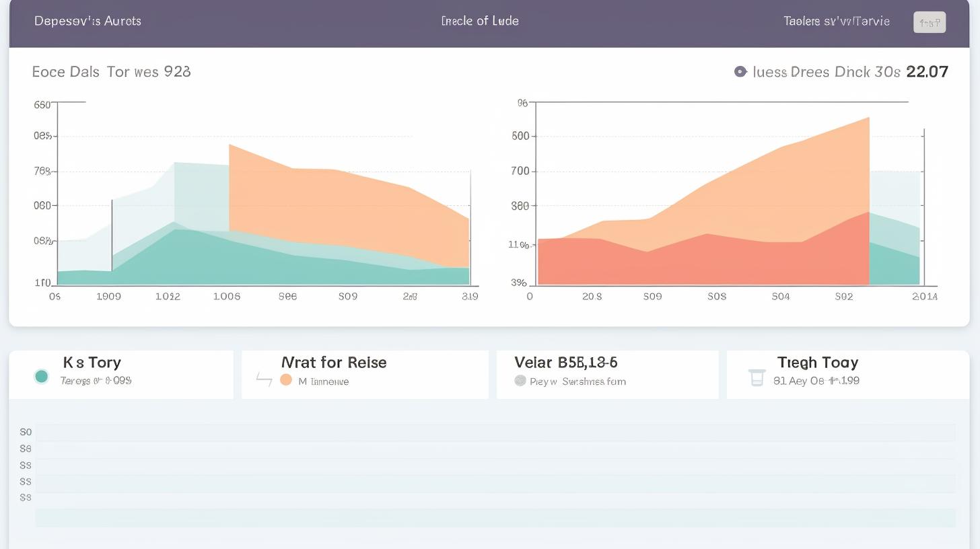Open the Tiegh Toay card
The width and height of the screenshot is (980, 549).
[847, 374]
